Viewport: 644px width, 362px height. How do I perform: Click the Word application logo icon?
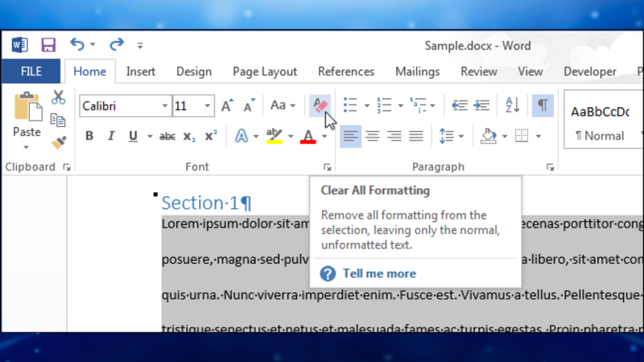(19, 45)
